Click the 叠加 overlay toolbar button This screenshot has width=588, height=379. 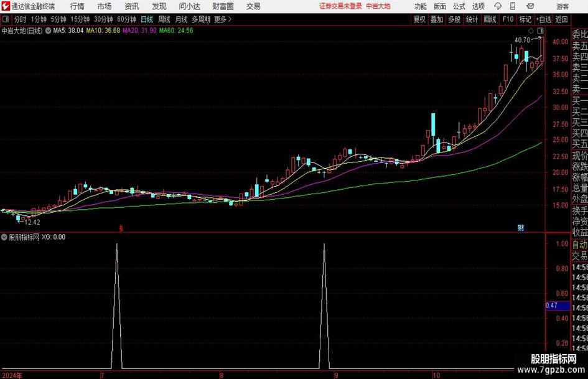(437, 19)
